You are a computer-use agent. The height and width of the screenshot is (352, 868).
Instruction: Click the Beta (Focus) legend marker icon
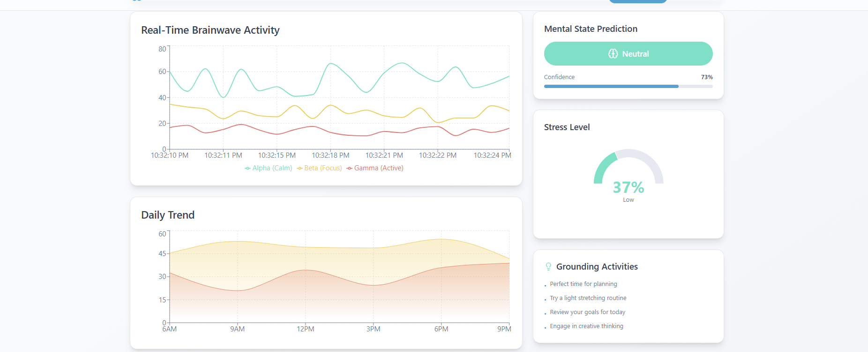(x=299, y=169)
